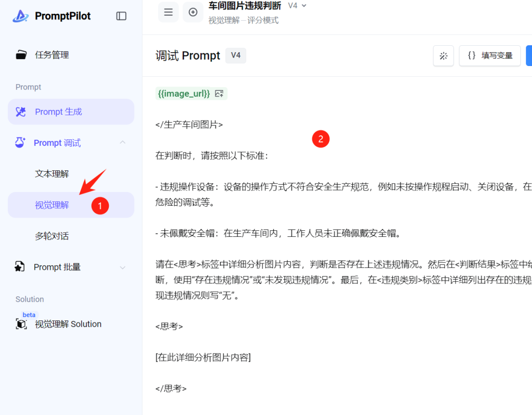The width and height of the screenshot is (532, 415).
Task: Click the Prompt 批量 star document icon
Action: [x=20, y=267]
